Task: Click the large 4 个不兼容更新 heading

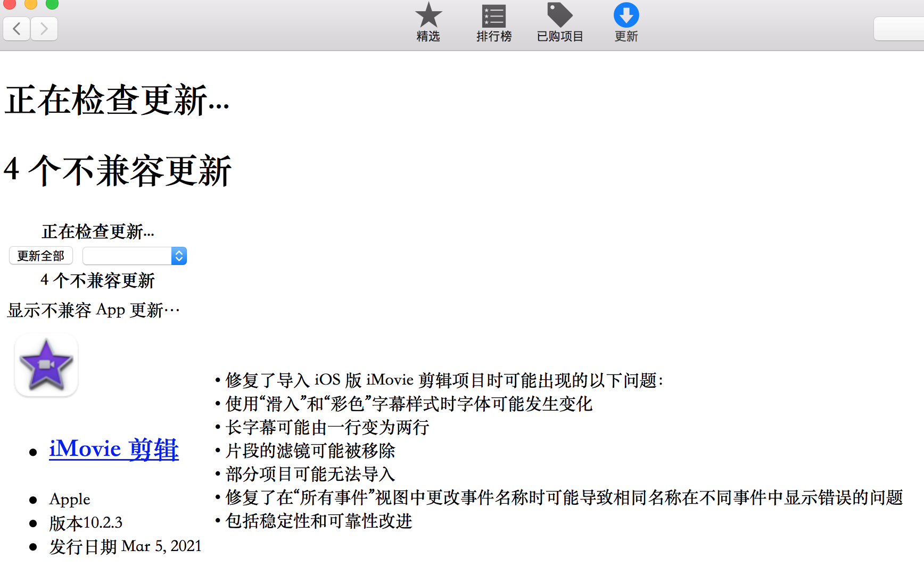Action: tap(118, 170)
